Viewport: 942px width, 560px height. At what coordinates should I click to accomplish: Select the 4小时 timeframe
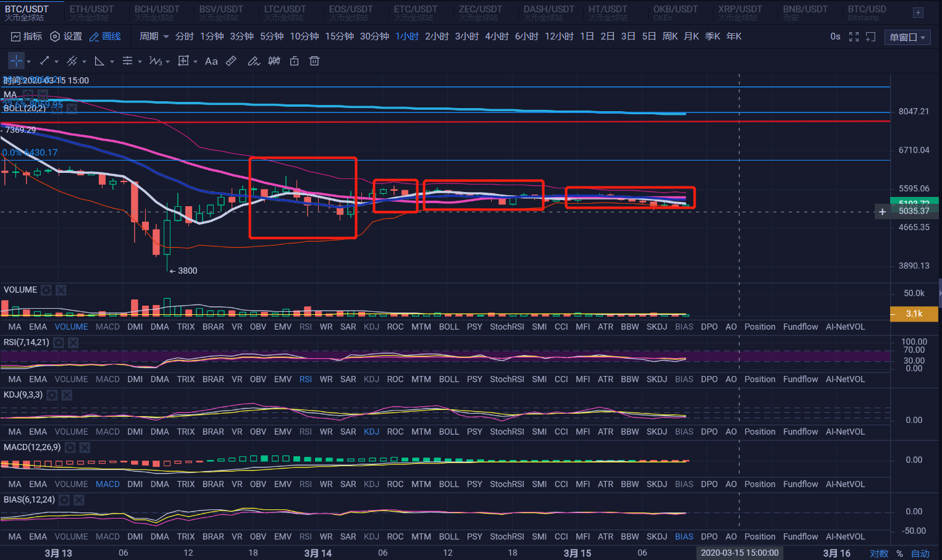(497, 36)
